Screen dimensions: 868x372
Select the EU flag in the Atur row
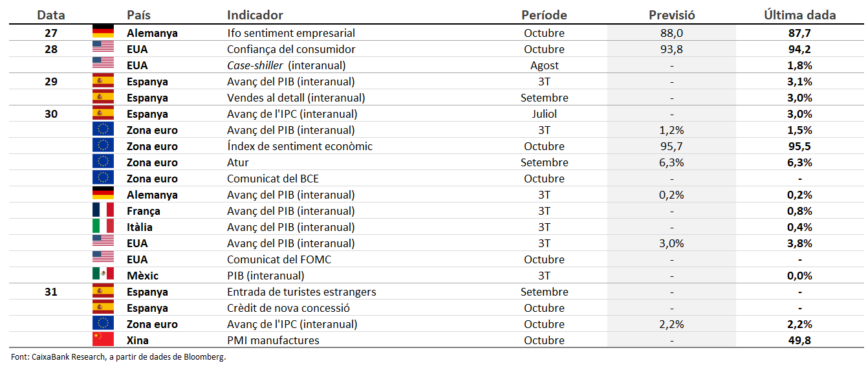click(x=103, y=162)
